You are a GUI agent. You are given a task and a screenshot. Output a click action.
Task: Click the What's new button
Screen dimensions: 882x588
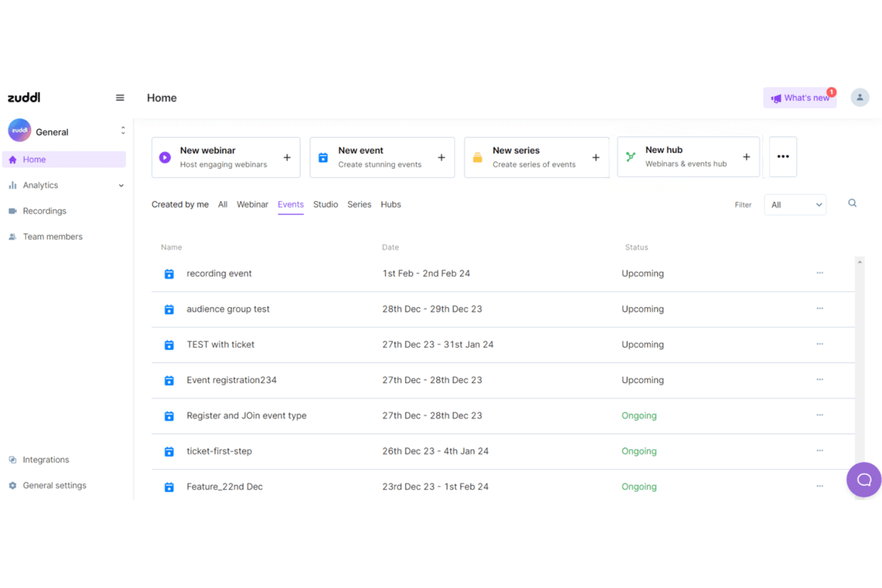pyautogui.click(x=800, y=98)
